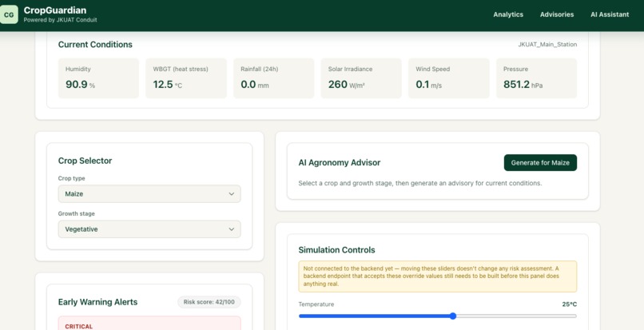
Task: Click the Pressure 851.2 hPa value
Action: pos(523,85)
